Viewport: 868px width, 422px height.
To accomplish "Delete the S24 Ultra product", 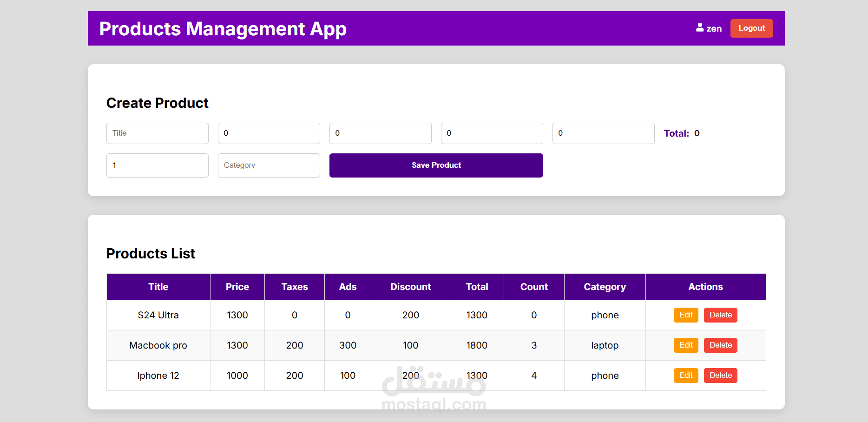I will coord(720,315).
